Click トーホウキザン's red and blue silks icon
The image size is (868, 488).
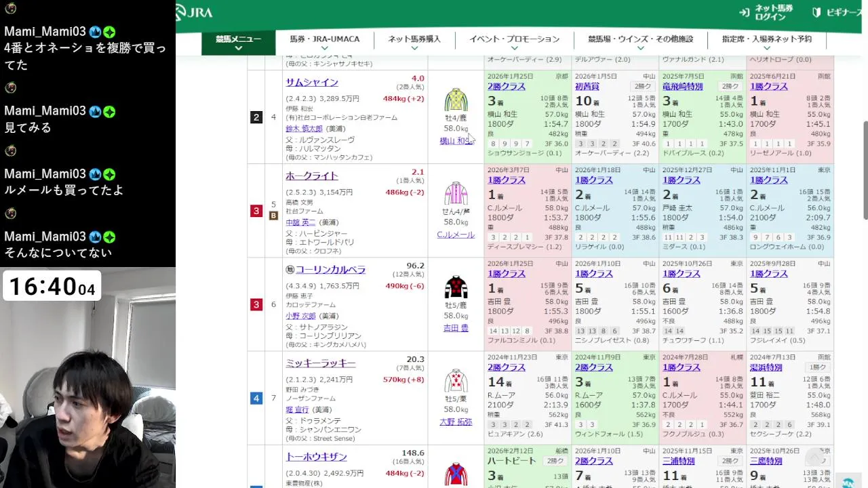[x=456, y=474]
